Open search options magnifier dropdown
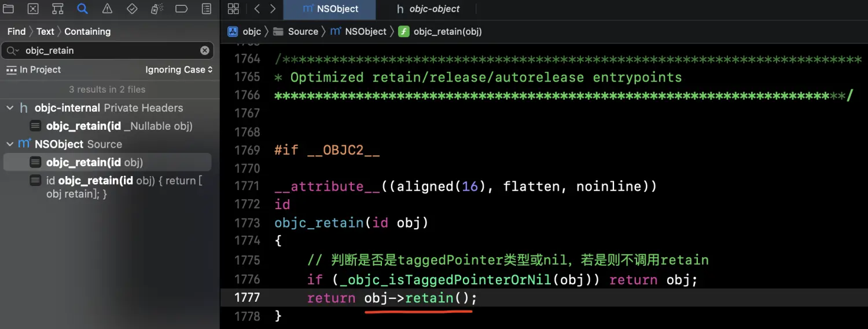The width and height of the screenshot is (868, 329). pos(13,50)
